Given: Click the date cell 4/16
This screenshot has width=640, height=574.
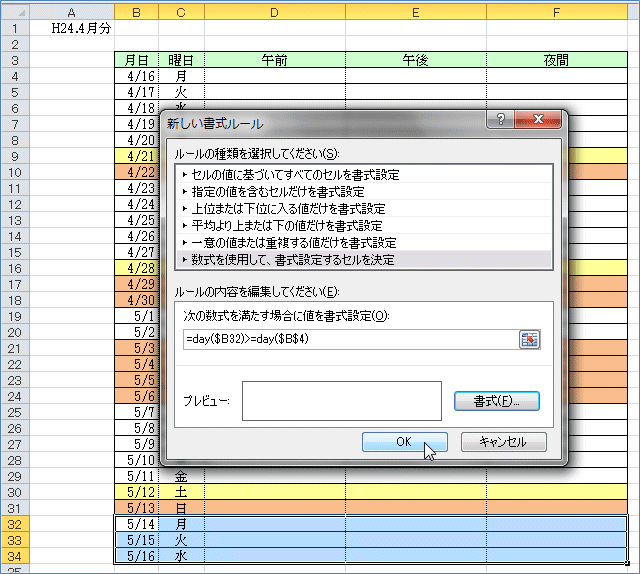Looking at the screenshot, I should click(x=136, y=76).
